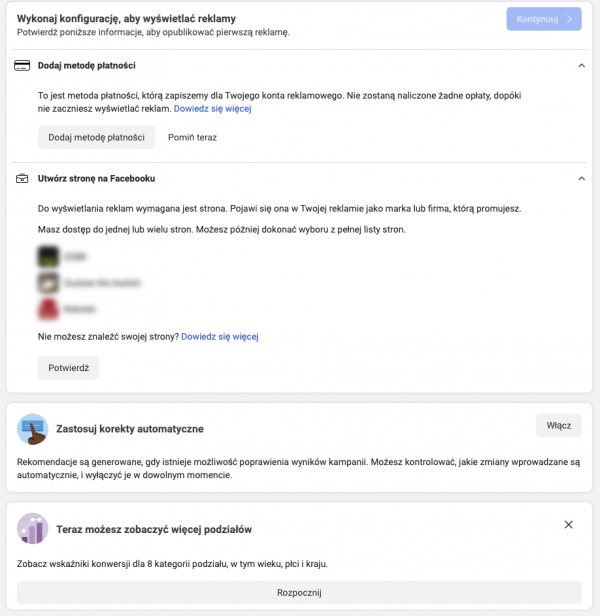Viewport: 600px width, 616px height.
Task: Select the first blurred page thumbnail
Action: pos(46,256)
